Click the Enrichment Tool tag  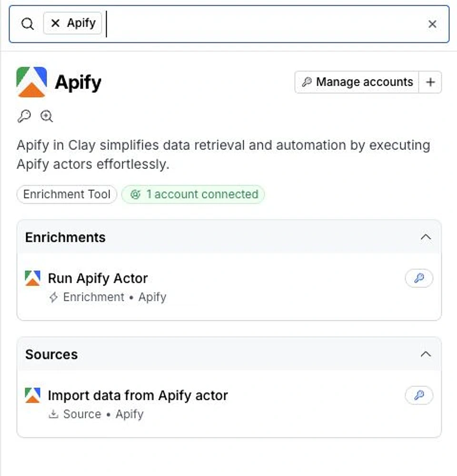point(67,194)
